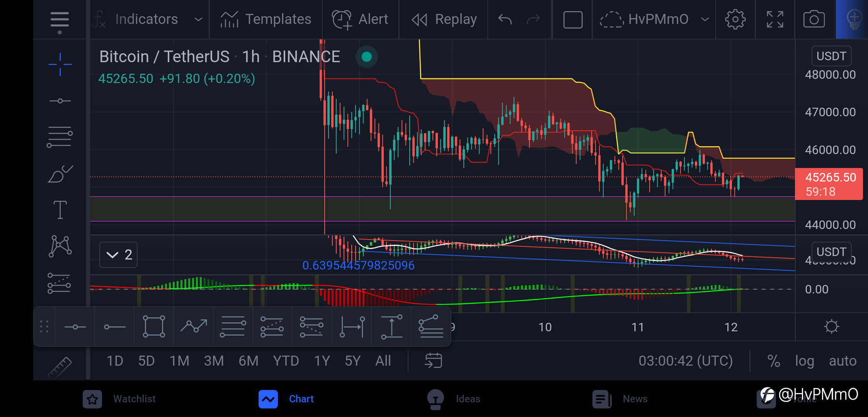This screenshot has height=417, width=868.
Task: Pick date range measure from favorites toolbar
Action: point(352,327)
